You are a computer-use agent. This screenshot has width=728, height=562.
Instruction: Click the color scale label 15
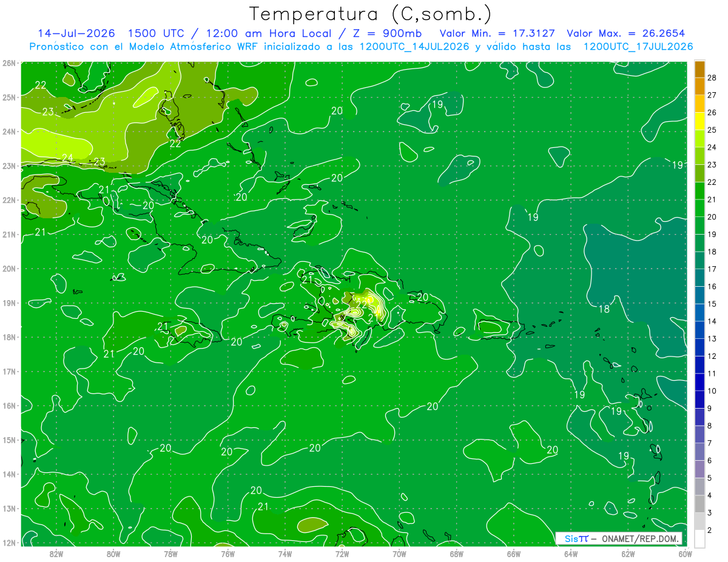(x=712, y=304)
